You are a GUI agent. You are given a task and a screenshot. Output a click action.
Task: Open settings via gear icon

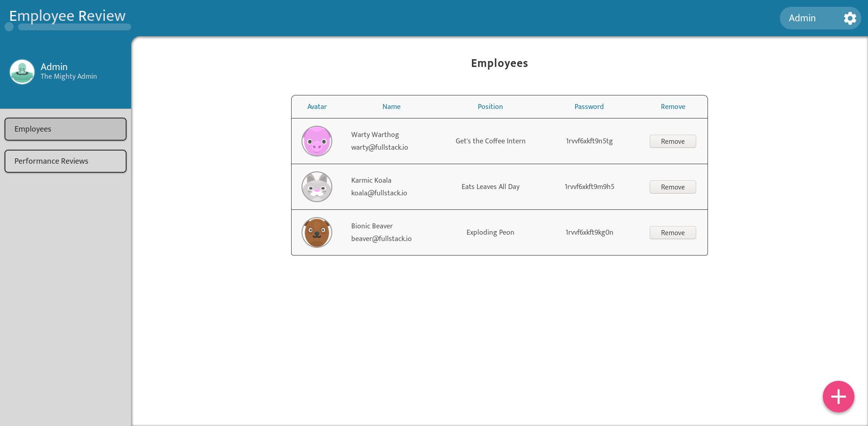coord(850,18)
